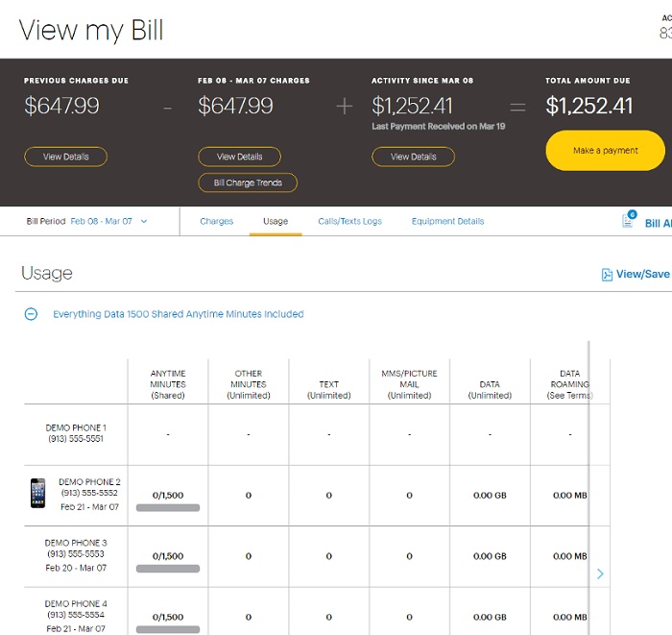672x635 pixels.
Task: Click Demo Phone 4's 0.00 GB data value
Action: pos(490,617)
